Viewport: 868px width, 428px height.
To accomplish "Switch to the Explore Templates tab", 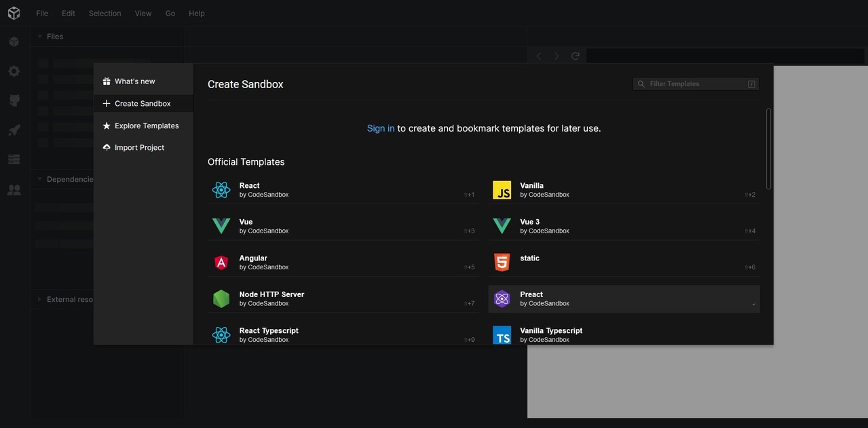I will point(146,125).
